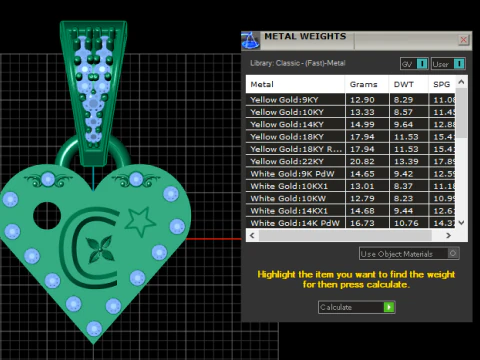Screen dimensions: 480x360
Task: Click the 10.76 DWT value
Action: click(x=406, y=223)
